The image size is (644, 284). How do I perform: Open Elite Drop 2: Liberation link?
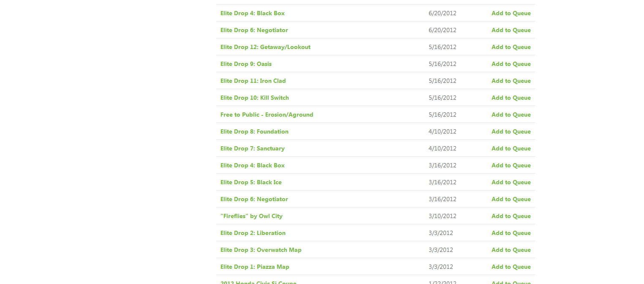pos(253,233)
